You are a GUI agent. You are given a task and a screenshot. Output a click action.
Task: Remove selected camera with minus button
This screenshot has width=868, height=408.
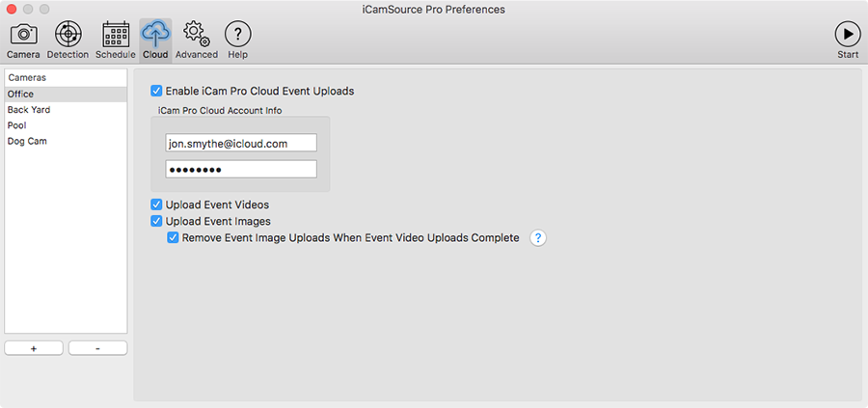tap(98, 348)
